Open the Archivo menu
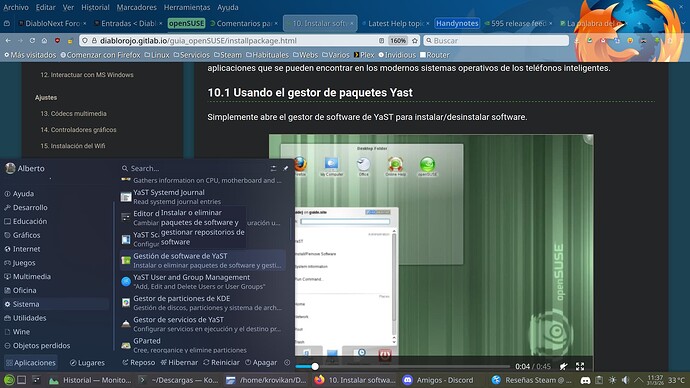 16,7
